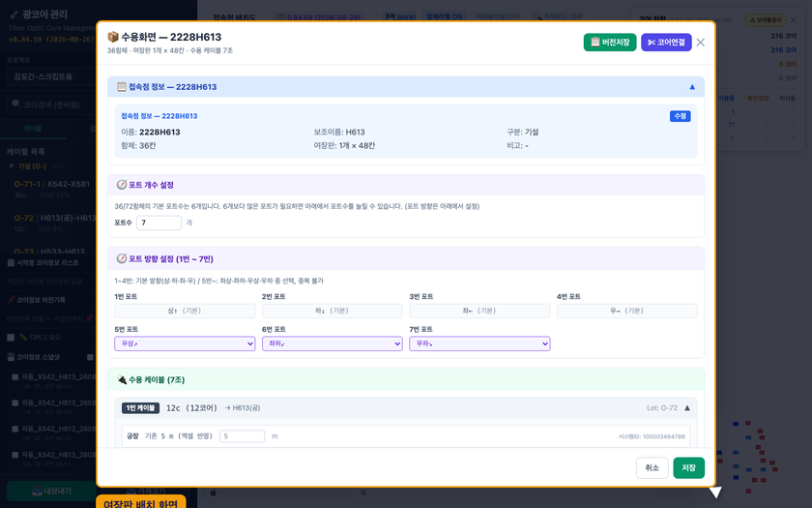812x508 pixels.
Task: Click the green 저장 save button
Action: [688, 467]
